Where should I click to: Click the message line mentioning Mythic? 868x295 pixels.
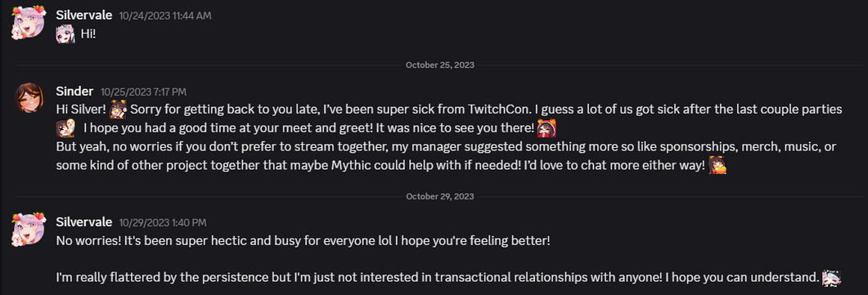381,165
